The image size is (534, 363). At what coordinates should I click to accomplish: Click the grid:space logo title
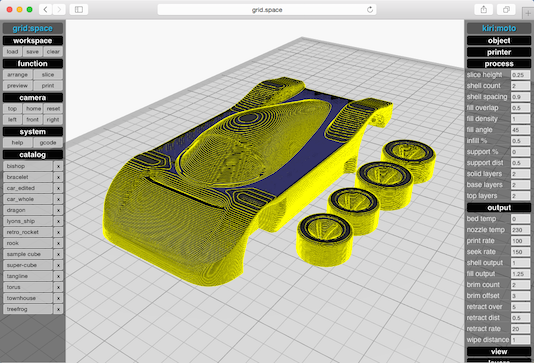click(x=33, y=28)
